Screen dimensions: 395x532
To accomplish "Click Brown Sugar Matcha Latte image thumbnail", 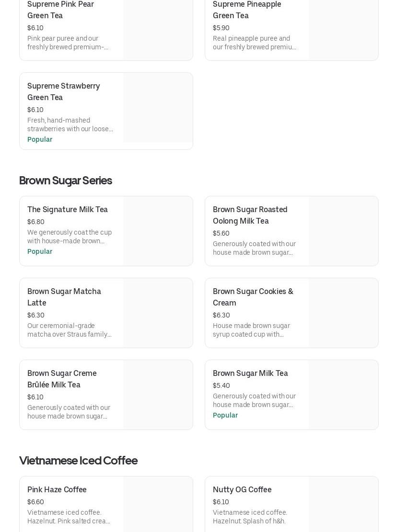I will [x=158, y=313].
